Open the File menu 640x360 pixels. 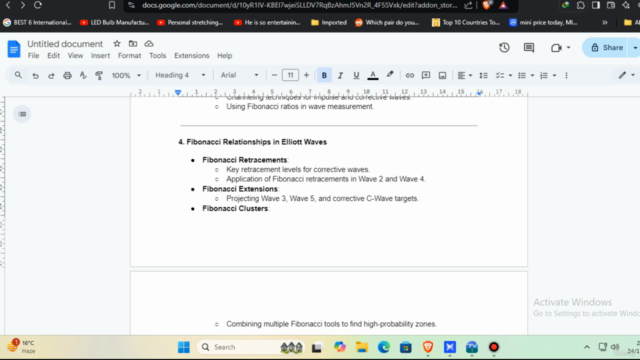pos(33,56)
